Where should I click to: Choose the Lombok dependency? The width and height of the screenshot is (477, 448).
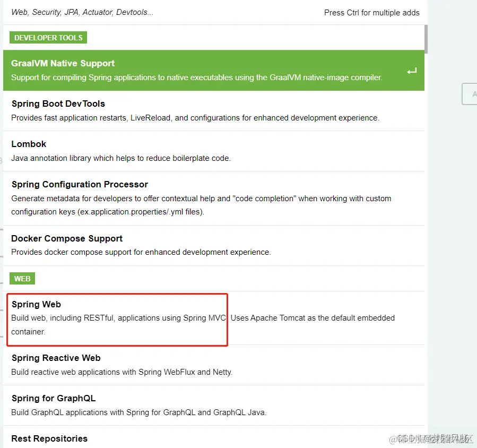click(x=213, y=151)
